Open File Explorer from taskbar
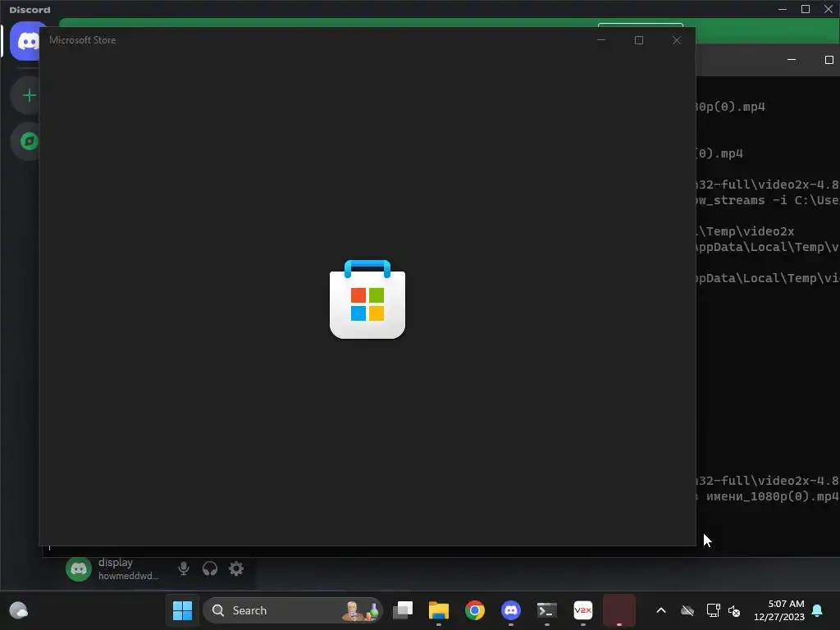 439,610
